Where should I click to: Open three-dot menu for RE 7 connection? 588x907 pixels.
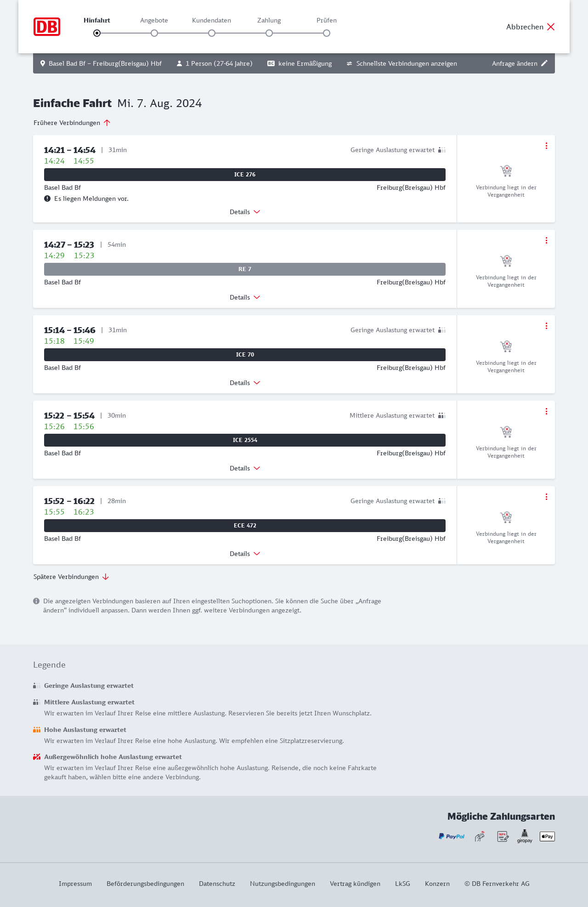pos(546,240)
